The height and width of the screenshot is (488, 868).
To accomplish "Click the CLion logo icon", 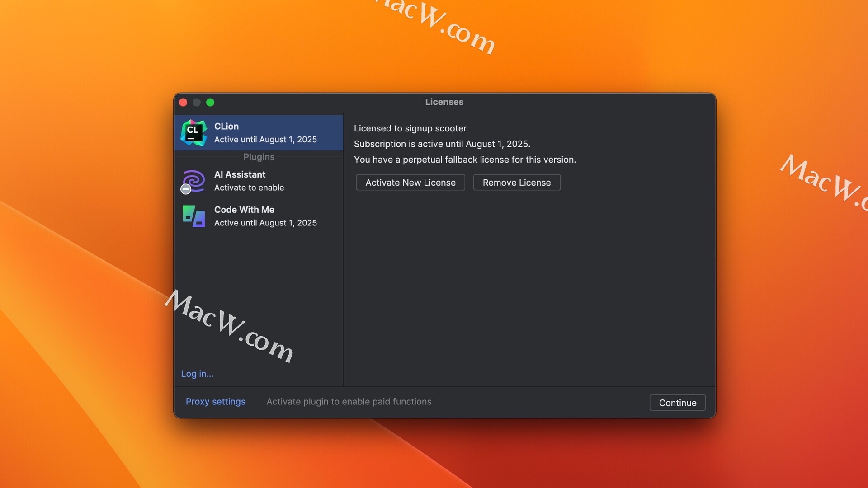I will [x=194, y=132].
